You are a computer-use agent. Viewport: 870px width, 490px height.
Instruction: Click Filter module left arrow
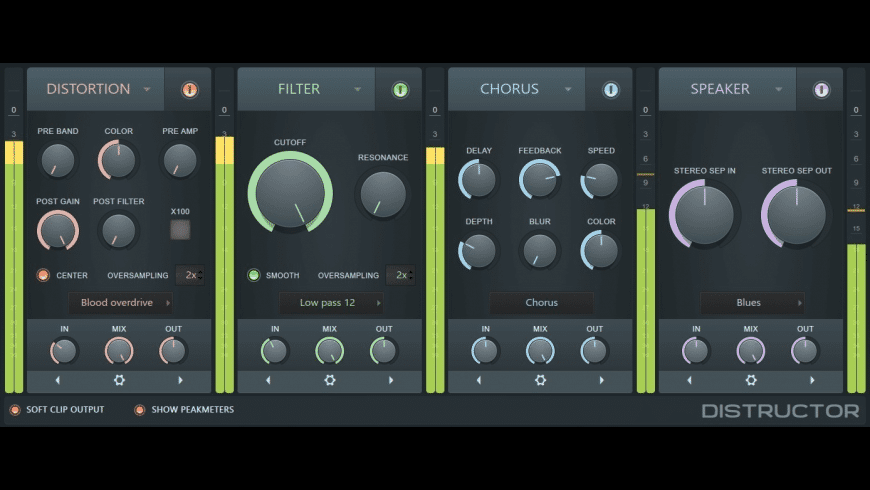click(269, 380)
